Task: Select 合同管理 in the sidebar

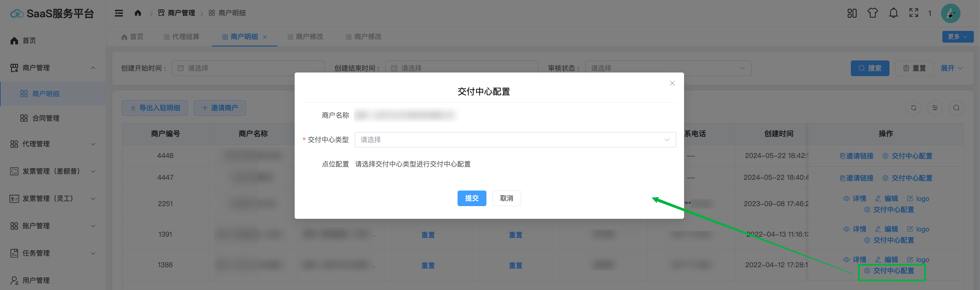Action: coord(46,118)
